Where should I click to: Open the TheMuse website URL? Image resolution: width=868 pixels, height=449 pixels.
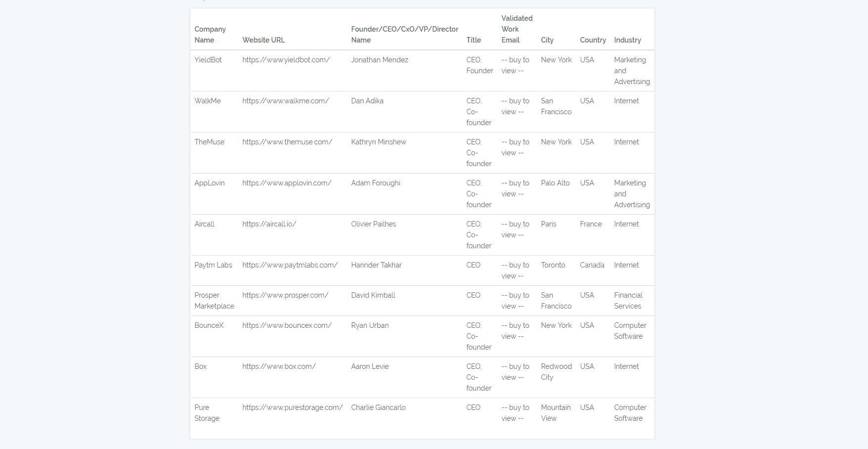click(287, 142)
